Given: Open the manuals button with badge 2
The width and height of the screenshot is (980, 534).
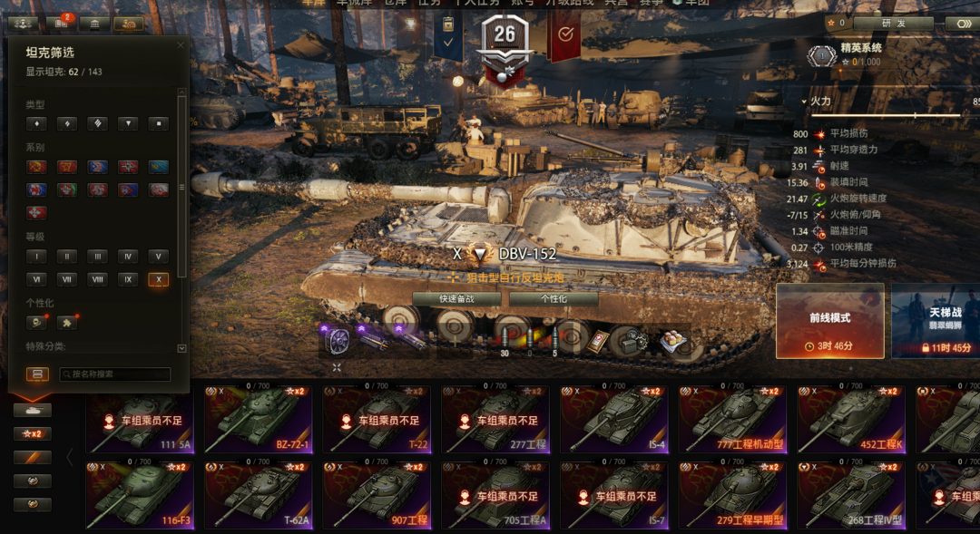Looking at the screenshot, I should (x=62, y=24).
